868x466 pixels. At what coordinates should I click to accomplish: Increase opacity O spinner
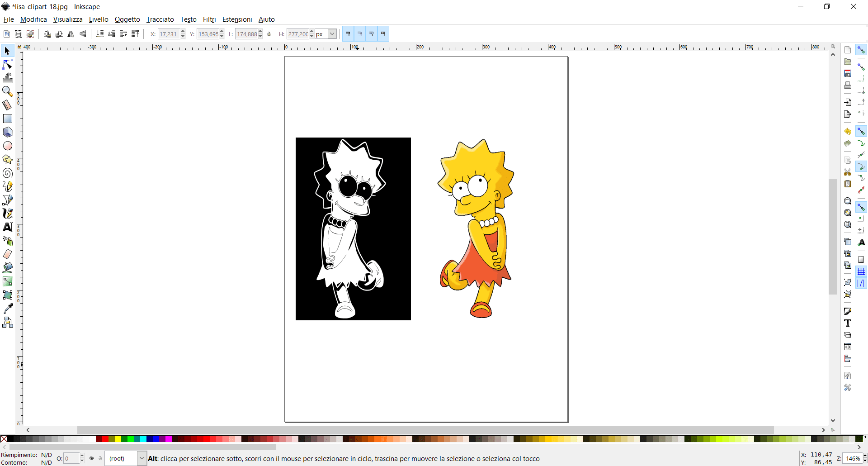pos(82,456)
